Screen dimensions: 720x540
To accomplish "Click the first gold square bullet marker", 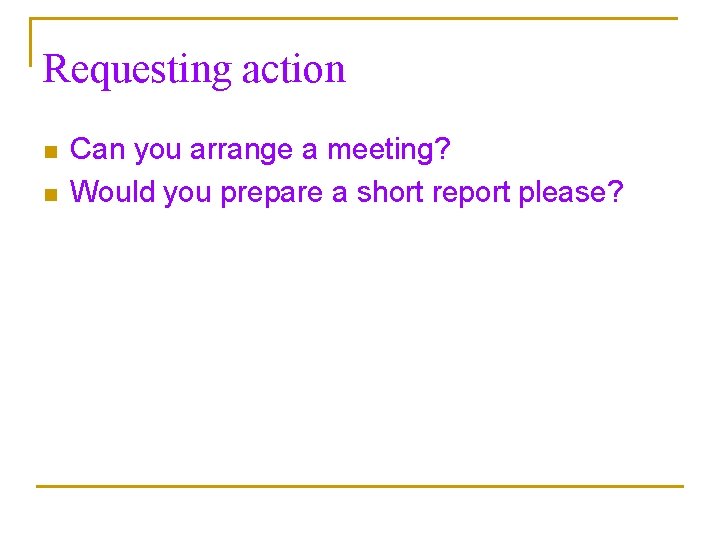I will [51, 152].
